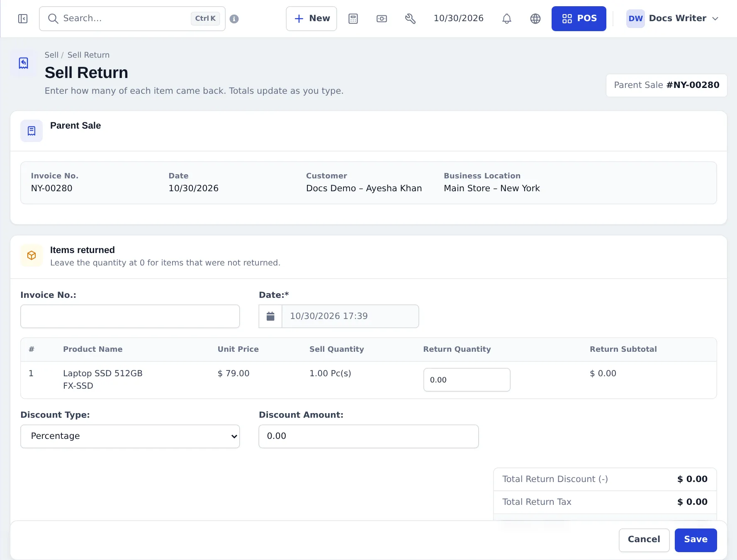Open the info icon beside search
The width and height of the screenshot is (737, 560).
pyautogui.click(x=234, y=19)
